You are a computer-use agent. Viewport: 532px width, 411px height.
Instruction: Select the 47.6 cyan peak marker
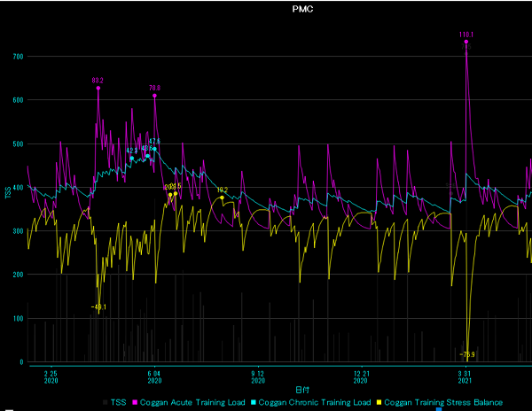[x=154, y=149]
